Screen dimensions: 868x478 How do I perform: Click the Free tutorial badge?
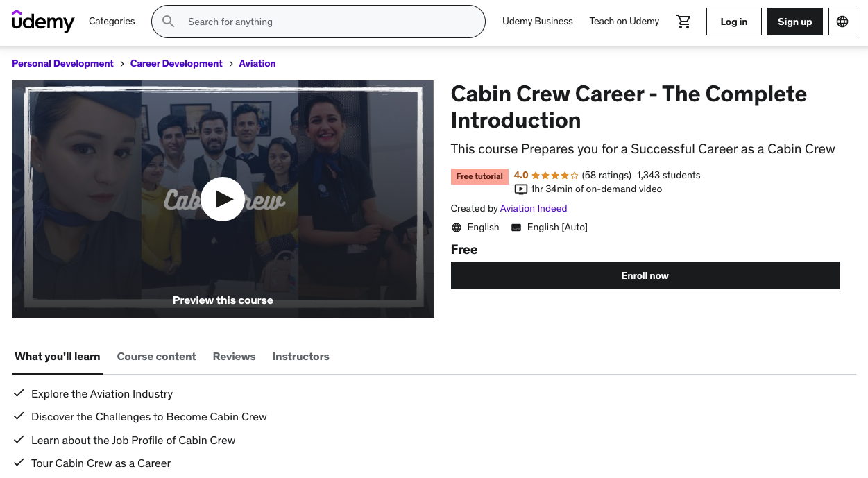479,176
